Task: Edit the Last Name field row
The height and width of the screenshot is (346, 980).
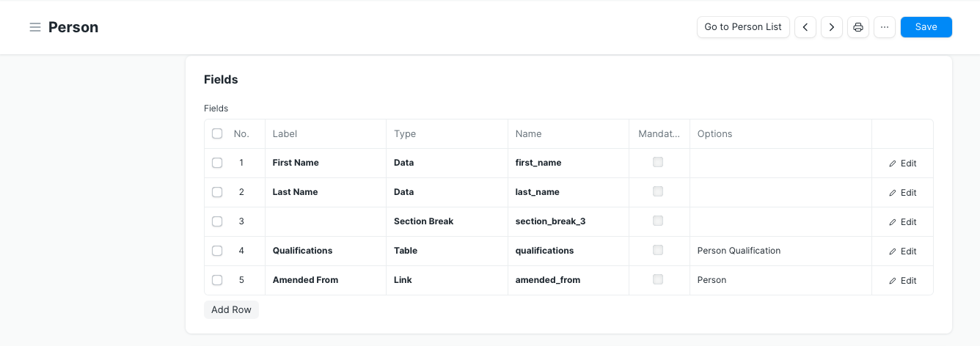Action: pos(902,193)
